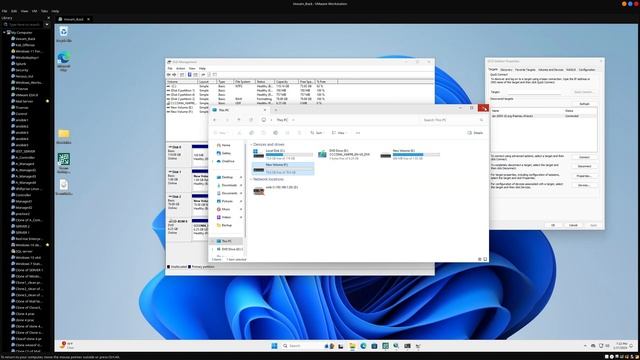Open the VMware File menu

[4, 11]
